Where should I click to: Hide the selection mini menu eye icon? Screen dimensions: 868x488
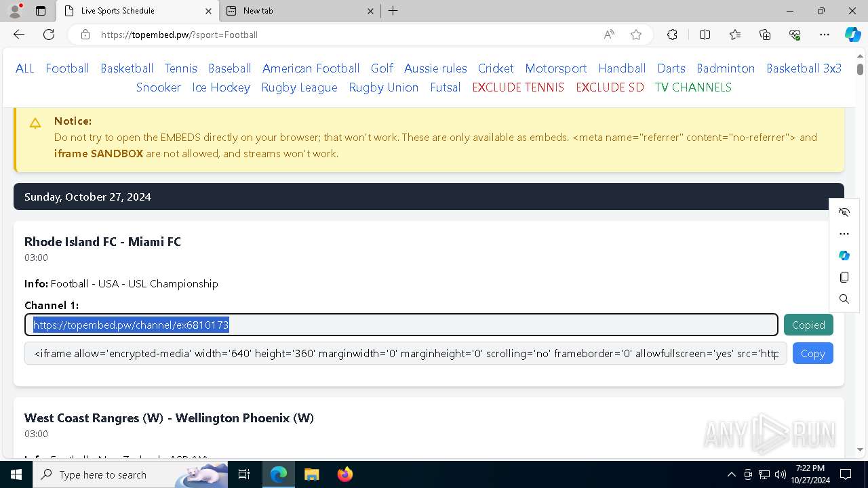[x=844, y=212]
